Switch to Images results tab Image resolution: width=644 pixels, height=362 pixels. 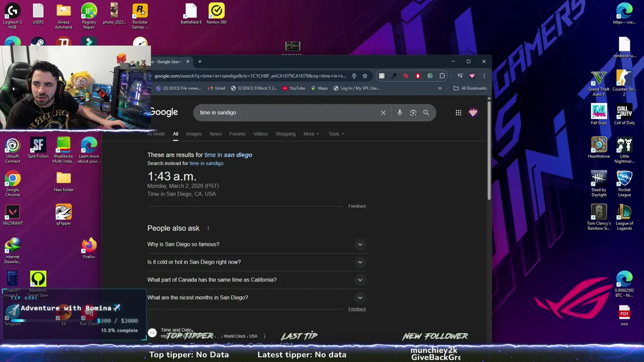194,134
